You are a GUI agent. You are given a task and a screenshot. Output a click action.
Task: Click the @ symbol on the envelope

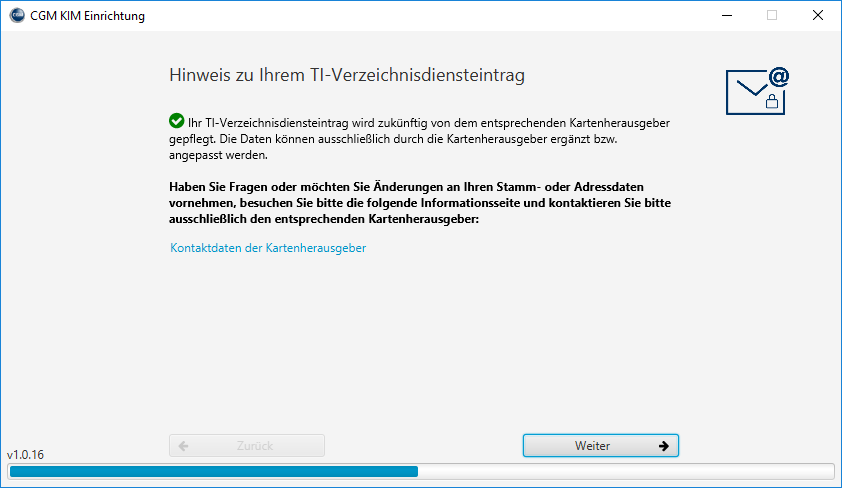(778, 78)
